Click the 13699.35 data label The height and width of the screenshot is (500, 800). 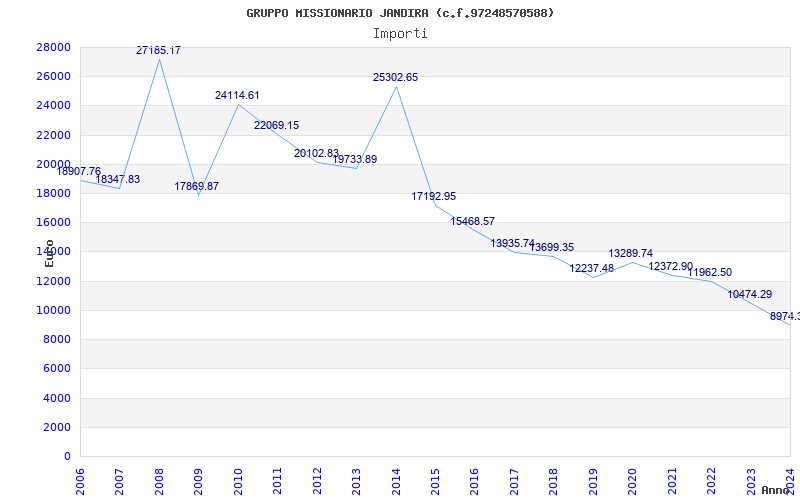tap(552, 247)
